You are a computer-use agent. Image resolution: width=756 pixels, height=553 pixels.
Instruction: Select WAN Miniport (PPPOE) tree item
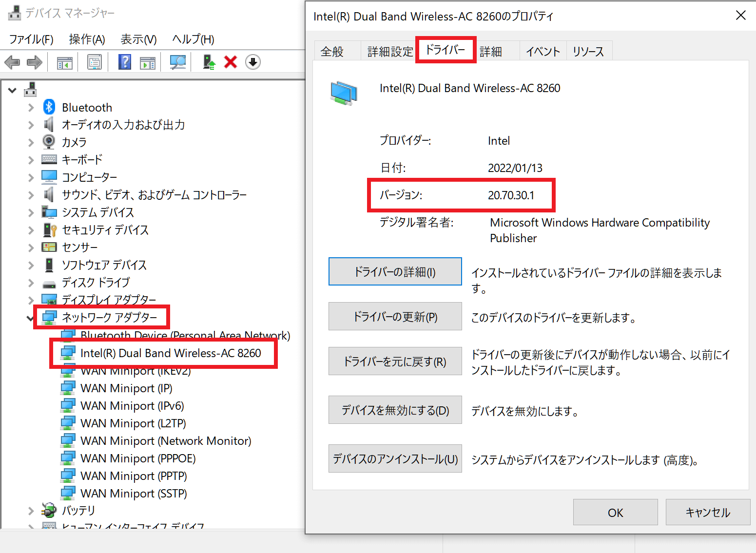[138, 458]
